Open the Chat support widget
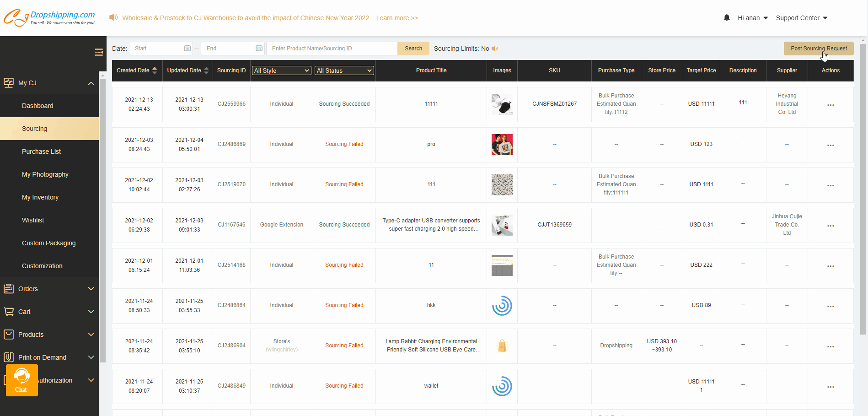868x416 pixels. point(21,380)
